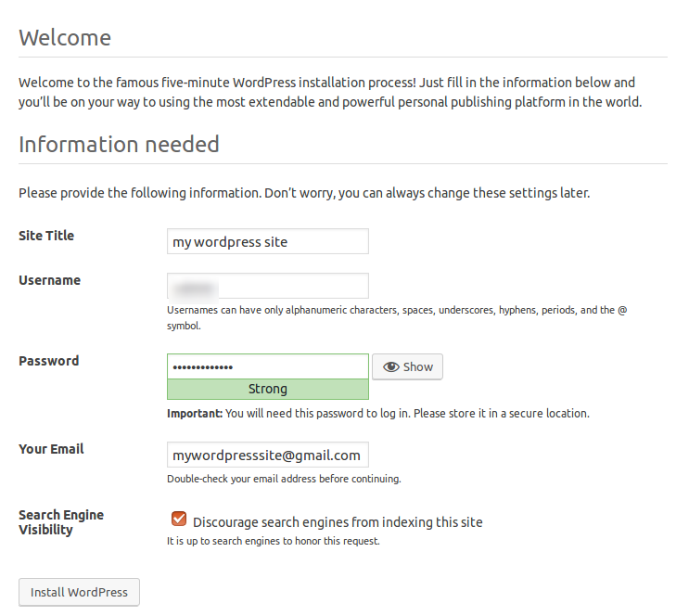Click the eye icon beside the password
The height and width of the screenshot is (616, 676).
click(x=390, y=366)
